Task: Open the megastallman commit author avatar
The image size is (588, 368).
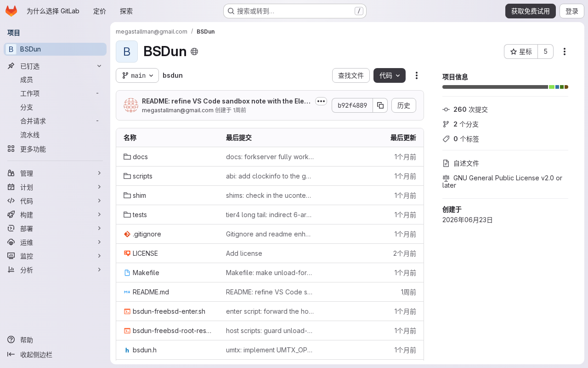Action: 131,105
